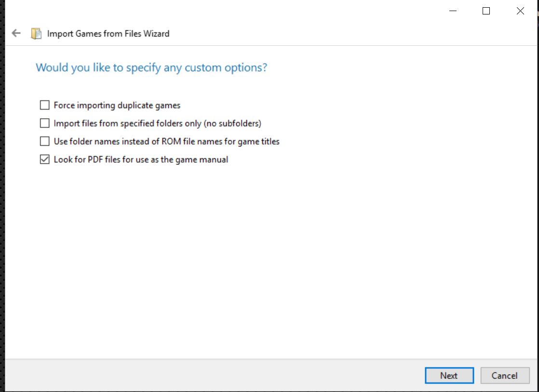Minimize the wizard window
The height and width of the screenshot is (392, 539).
point(453,11)
